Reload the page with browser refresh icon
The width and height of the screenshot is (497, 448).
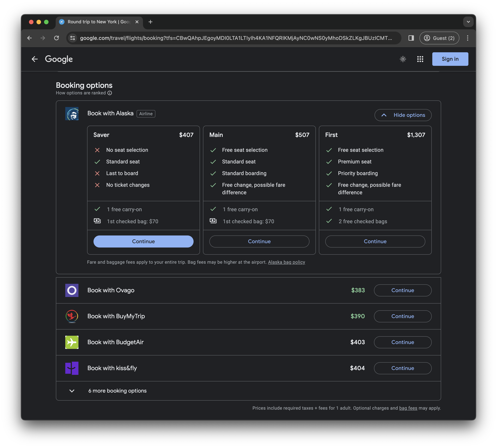[x=56, y=38]
